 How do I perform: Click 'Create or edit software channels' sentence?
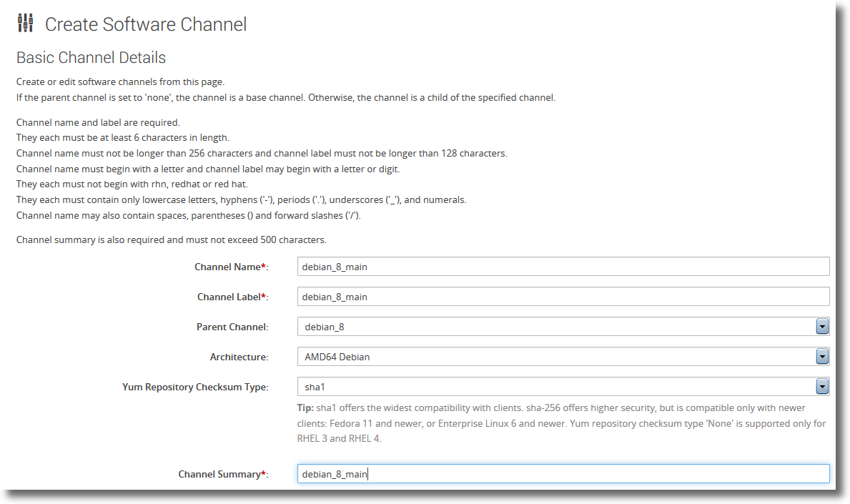[120, 81]
